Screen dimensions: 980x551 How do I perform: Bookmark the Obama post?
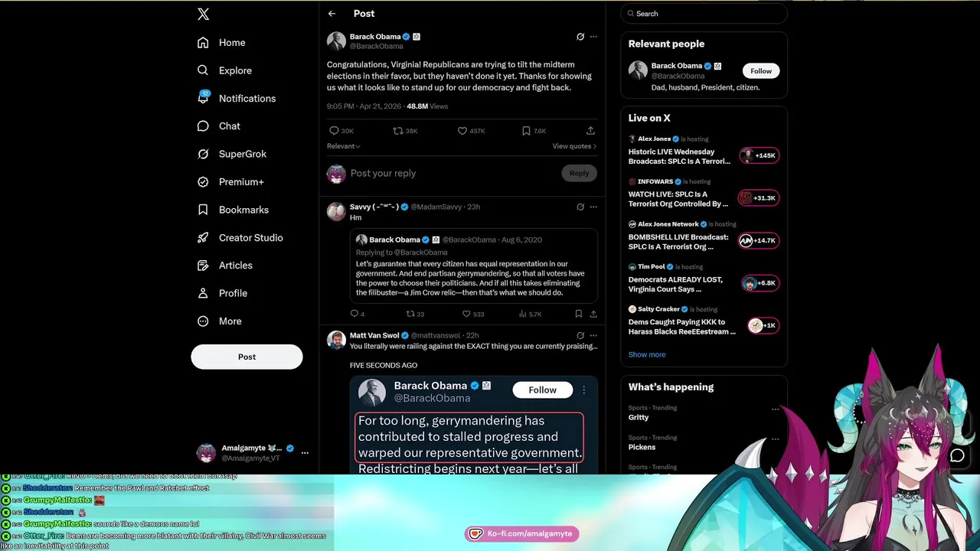click(x=526, y=131)
